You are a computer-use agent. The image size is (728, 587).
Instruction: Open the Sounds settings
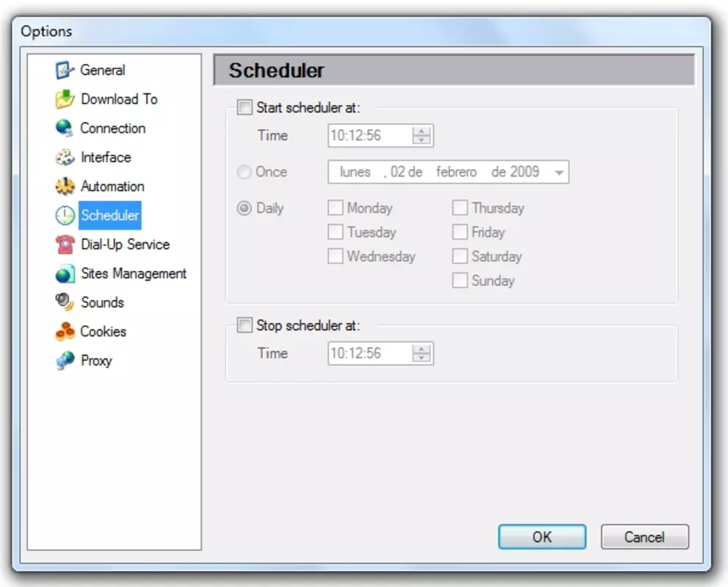point(103,302)
